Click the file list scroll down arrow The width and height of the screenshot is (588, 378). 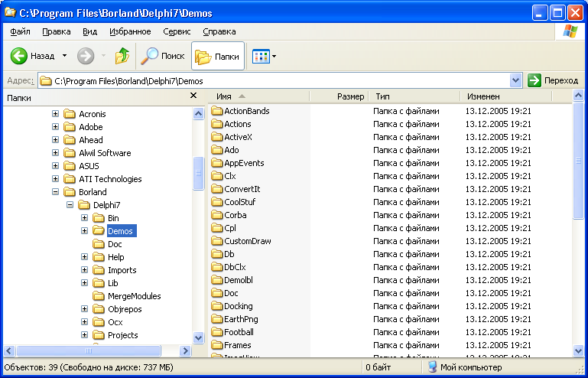[x=579, y=351]
